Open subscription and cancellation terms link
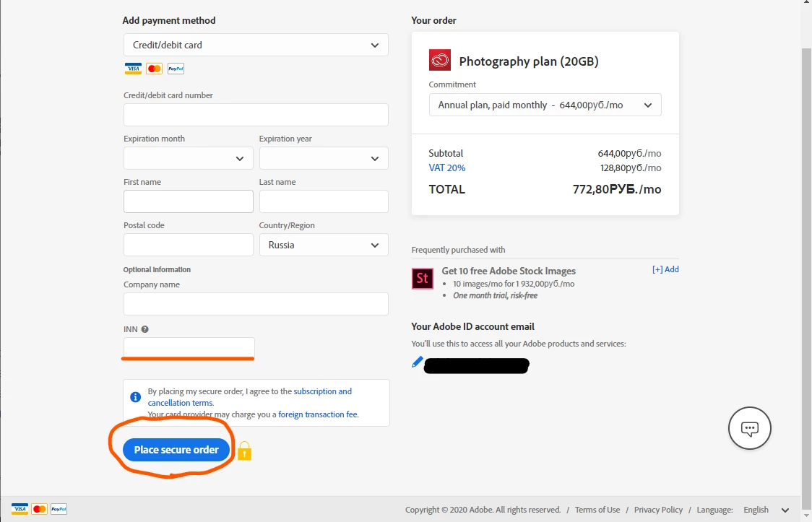 coord(250,397)
